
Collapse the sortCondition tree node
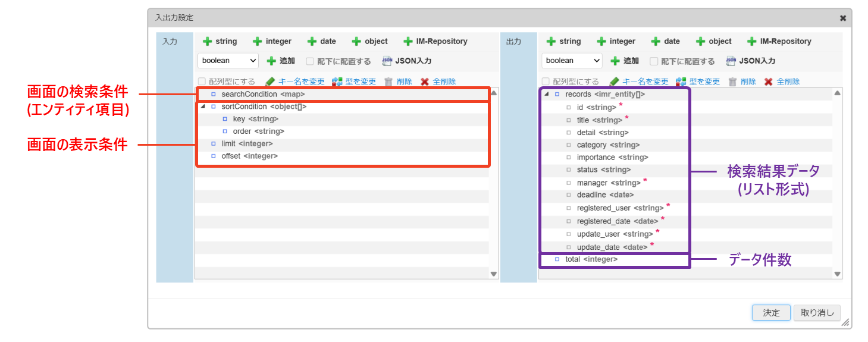pos(203,107)
